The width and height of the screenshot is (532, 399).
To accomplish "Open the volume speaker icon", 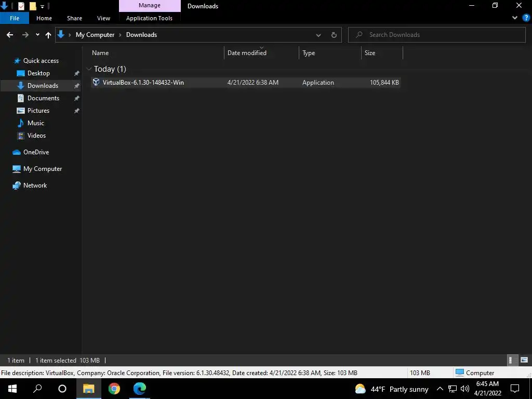I will 465,389.
